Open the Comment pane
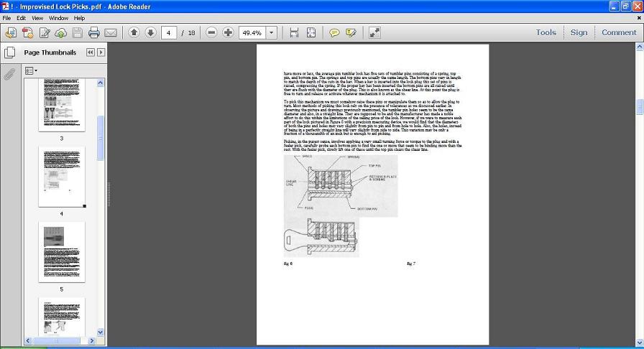 (x=618, y=32)
